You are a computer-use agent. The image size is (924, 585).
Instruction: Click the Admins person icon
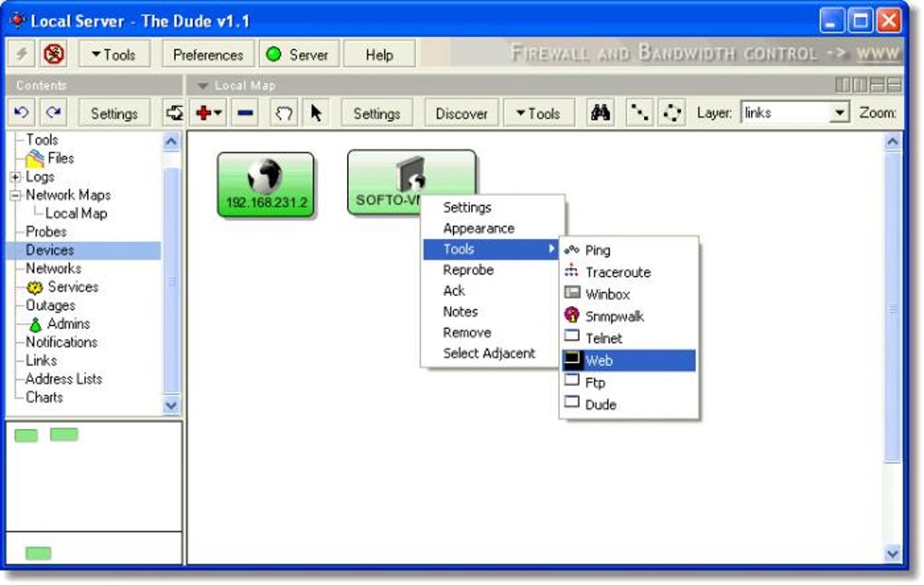tap(35, 324)
